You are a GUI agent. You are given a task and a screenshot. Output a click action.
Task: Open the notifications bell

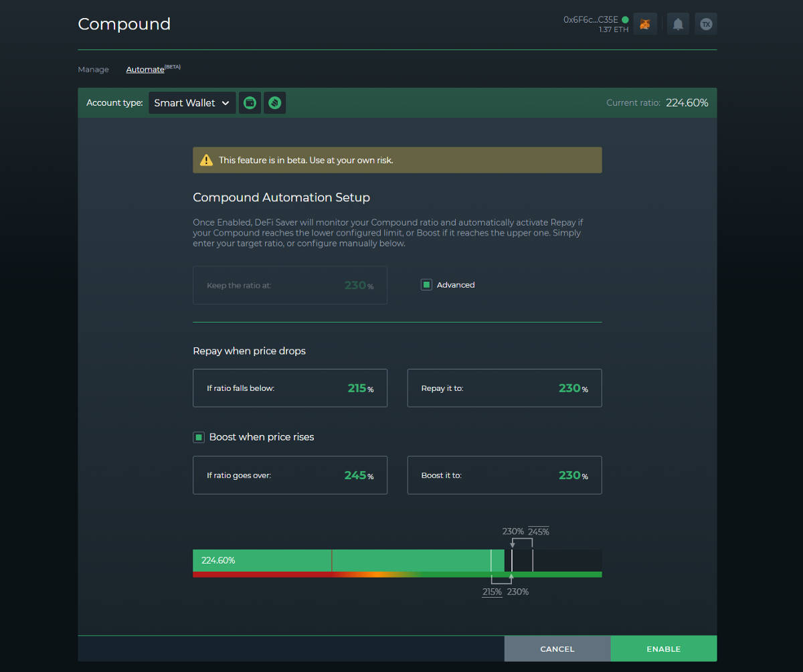pos(678,24)
